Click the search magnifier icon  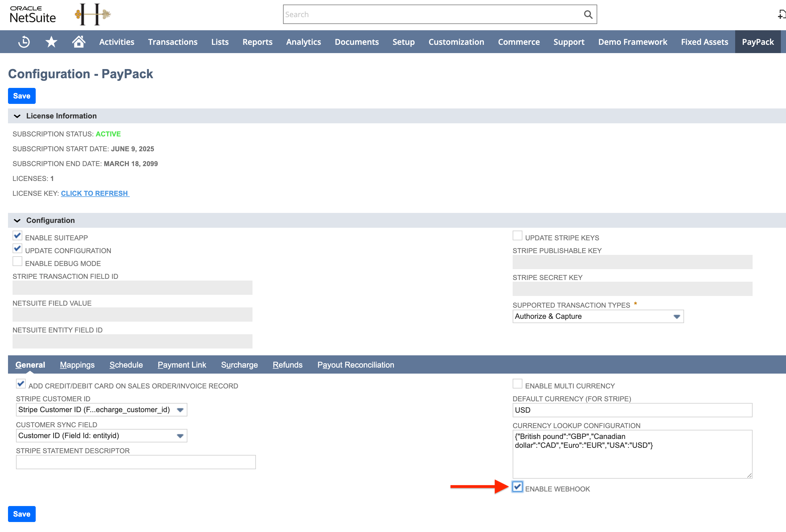pyautogui.click(x=588, y=14)
